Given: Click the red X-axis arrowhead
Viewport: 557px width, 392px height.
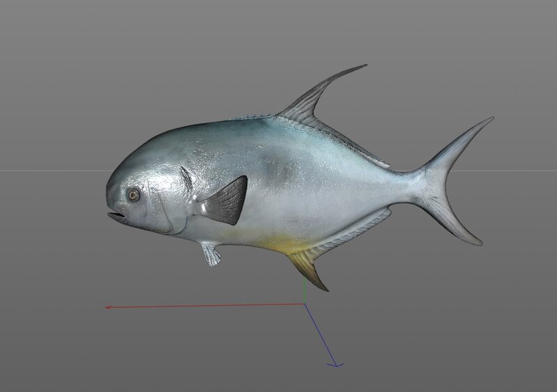Looking at the screenshot, I should (x=108, y=306).
